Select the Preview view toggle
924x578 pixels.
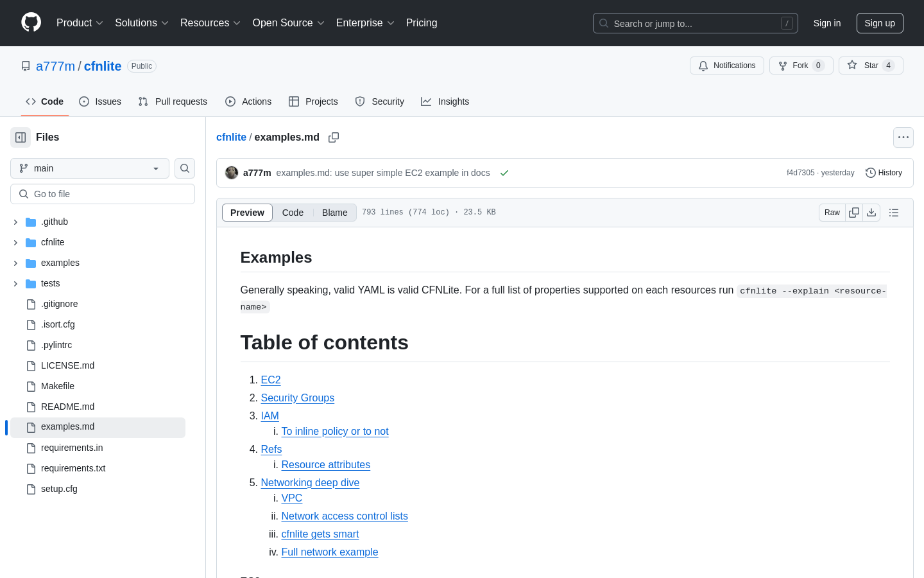pos(247,213)
